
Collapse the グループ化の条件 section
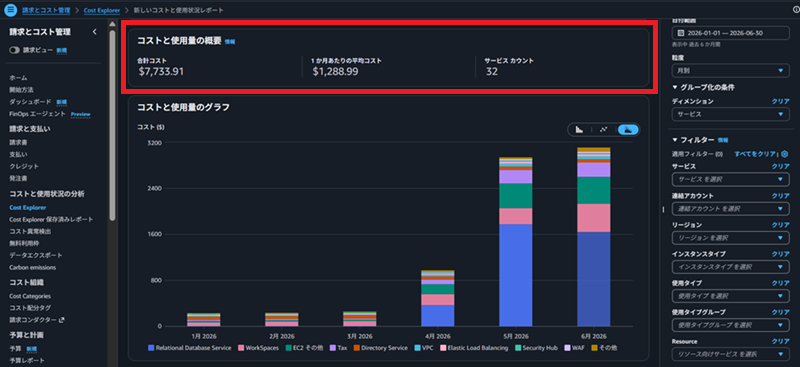click(675, 87)
